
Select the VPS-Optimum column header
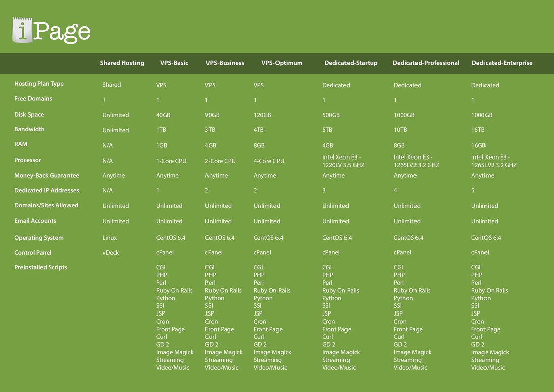coord(282,63)
